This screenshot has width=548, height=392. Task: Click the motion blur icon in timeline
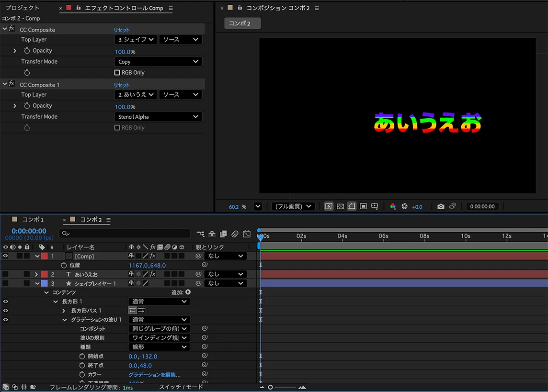tap(235, 234)
